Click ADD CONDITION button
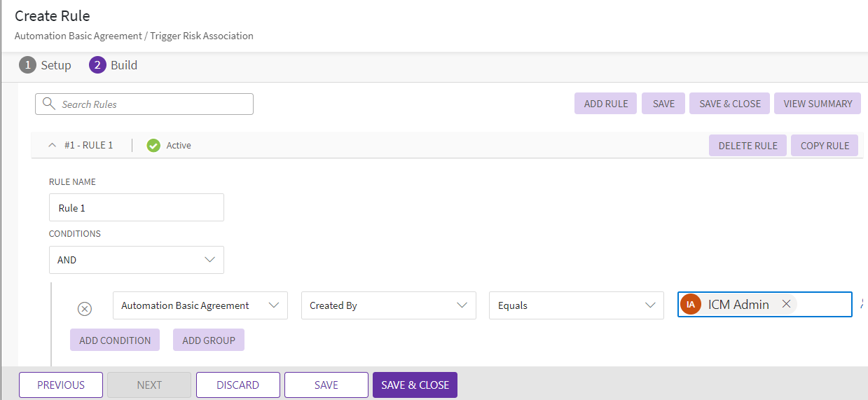The image size is (868, 400). [x=115, y=340]
